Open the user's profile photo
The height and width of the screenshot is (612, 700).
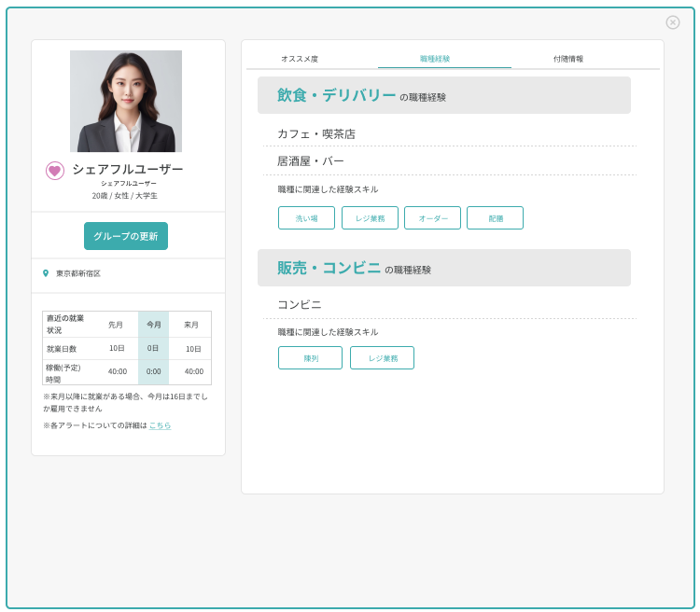point(126,101)
